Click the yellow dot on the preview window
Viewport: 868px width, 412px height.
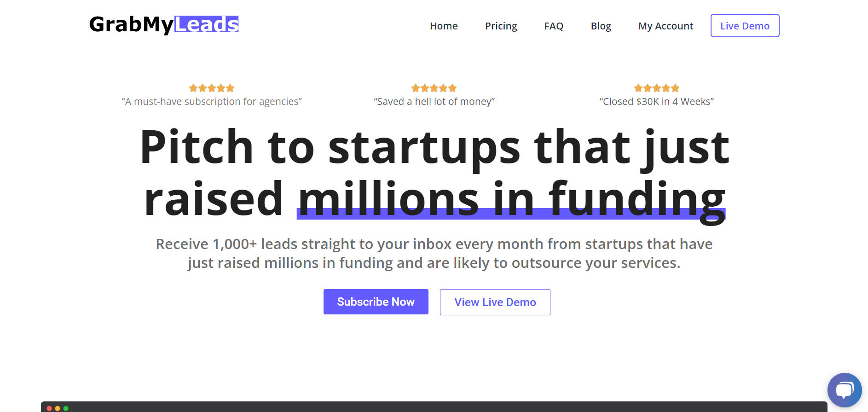(x=58, y=408)
